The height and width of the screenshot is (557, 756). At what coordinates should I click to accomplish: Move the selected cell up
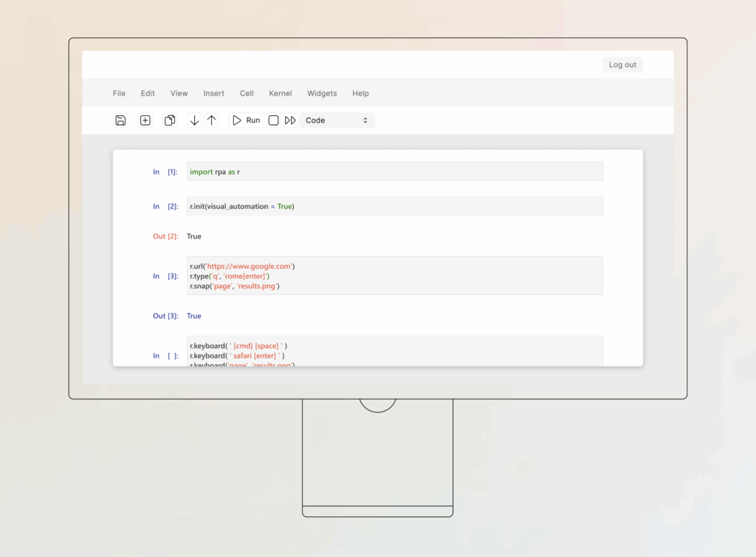click(212, 120)
